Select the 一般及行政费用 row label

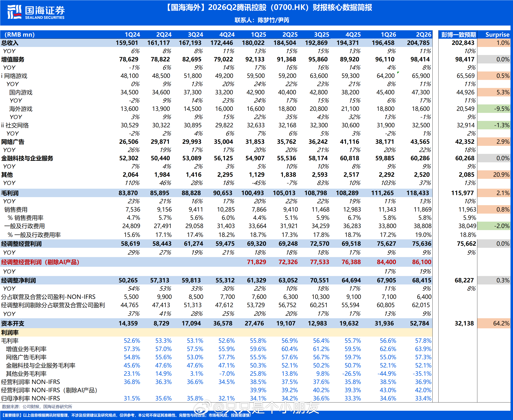(25, 226)
